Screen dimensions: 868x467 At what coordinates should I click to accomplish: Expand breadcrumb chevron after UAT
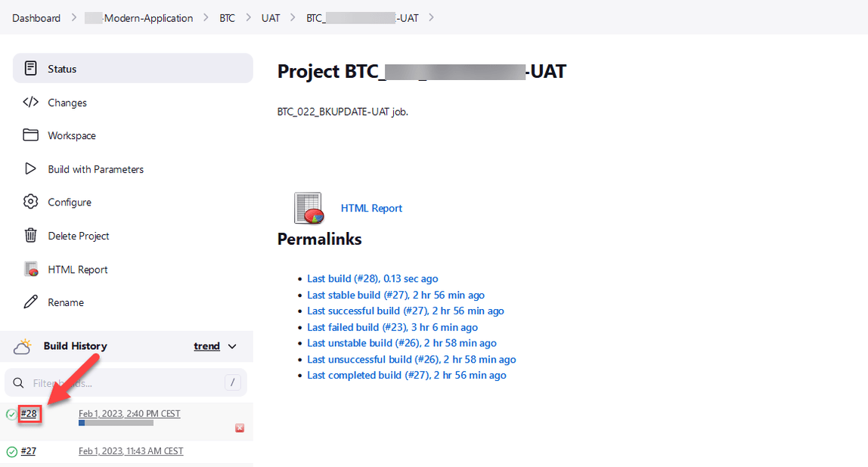pyautogui.click(x=293, y=18)
